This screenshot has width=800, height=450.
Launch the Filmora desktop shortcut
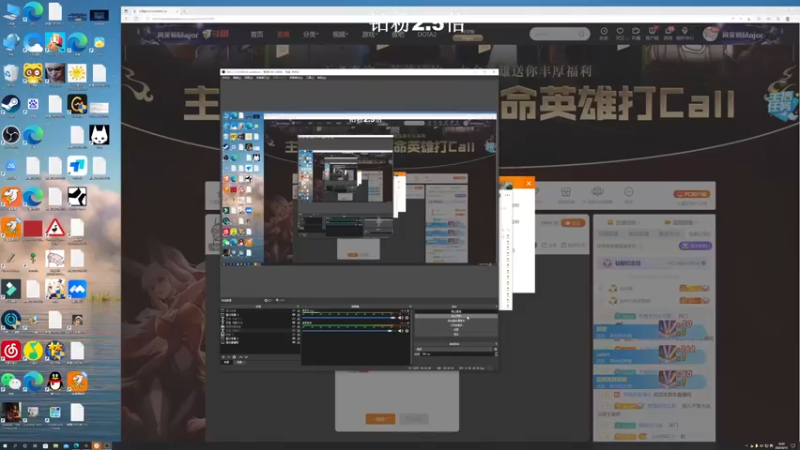[x=11, y=289]
